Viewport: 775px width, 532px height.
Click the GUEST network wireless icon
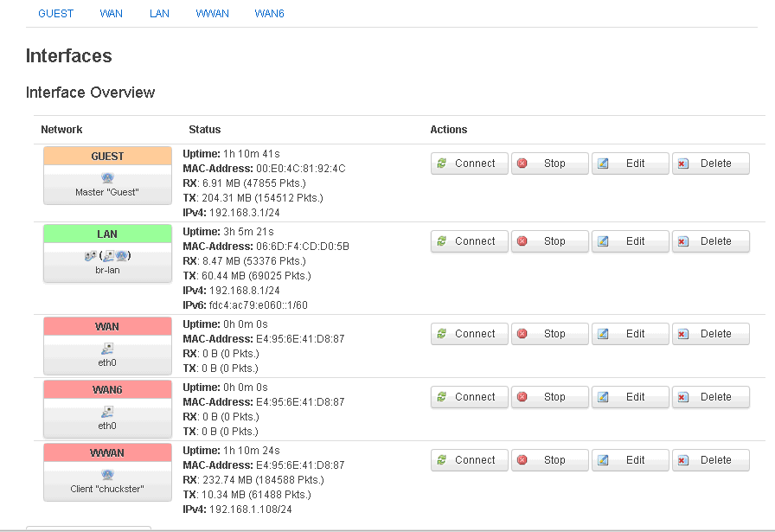107,178
